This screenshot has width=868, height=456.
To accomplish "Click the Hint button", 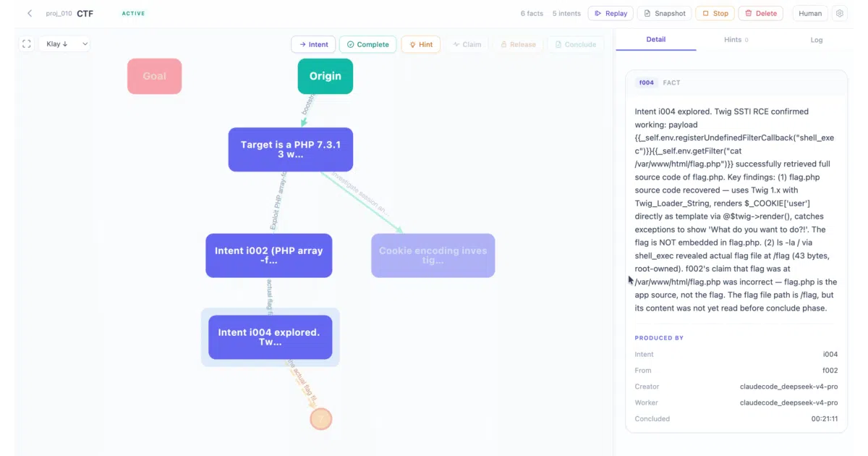I will coord(420,44).
